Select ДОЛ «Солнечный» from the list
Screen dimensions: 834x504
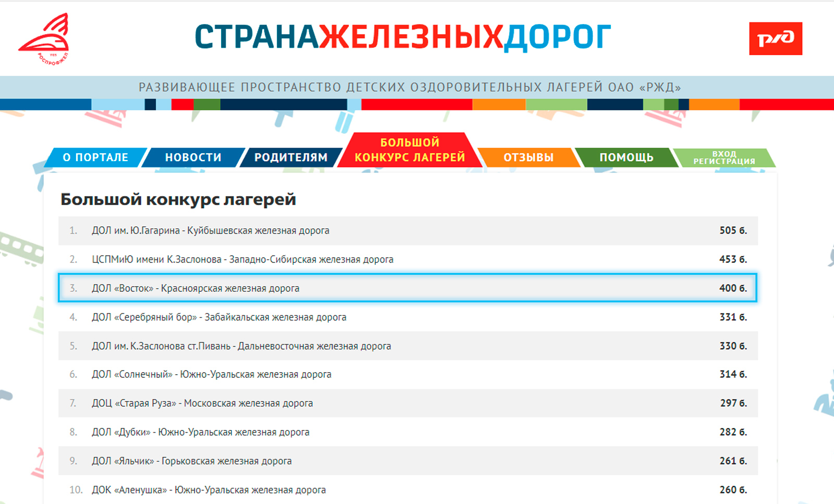tap(212, 374)
